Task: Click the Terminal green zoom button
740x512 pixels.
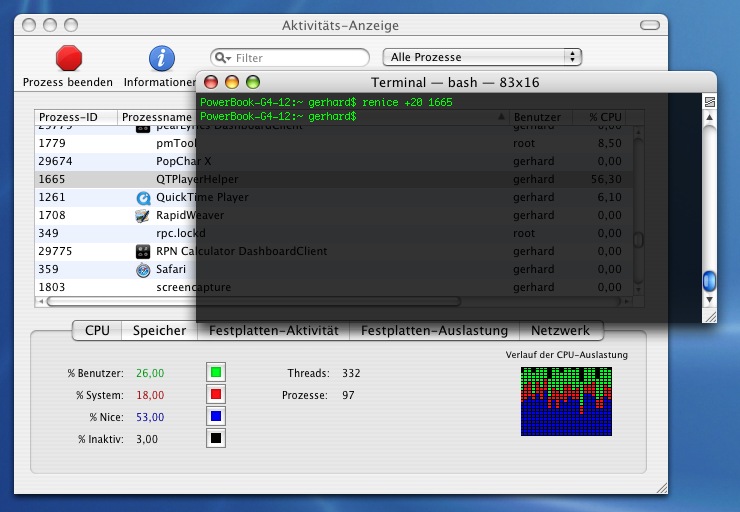Action: pos(253,82)
